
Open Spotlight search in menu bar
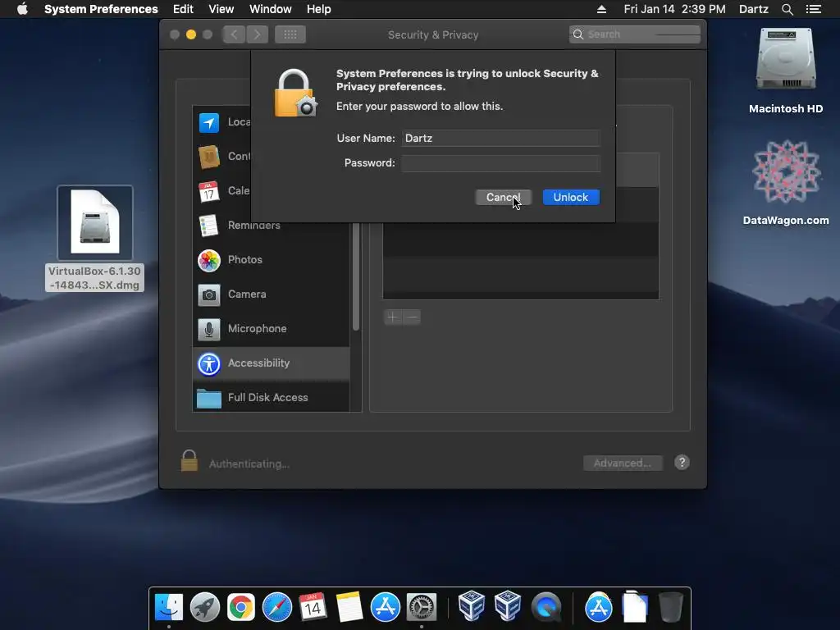pyautogui.click(x=787, y=9)
